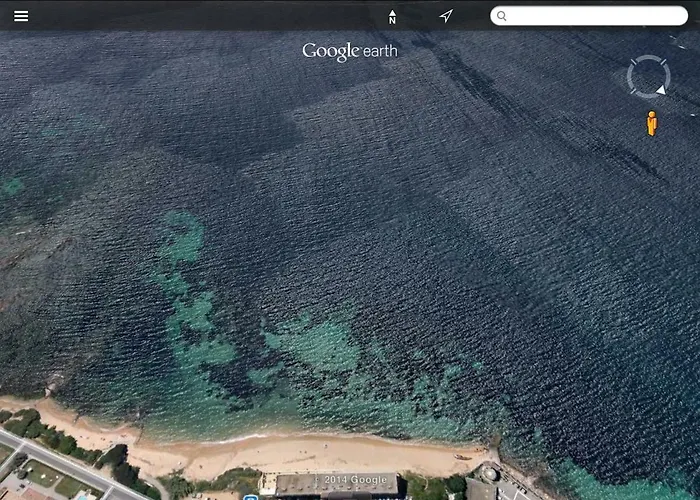Click the Google earth logo

350,52
